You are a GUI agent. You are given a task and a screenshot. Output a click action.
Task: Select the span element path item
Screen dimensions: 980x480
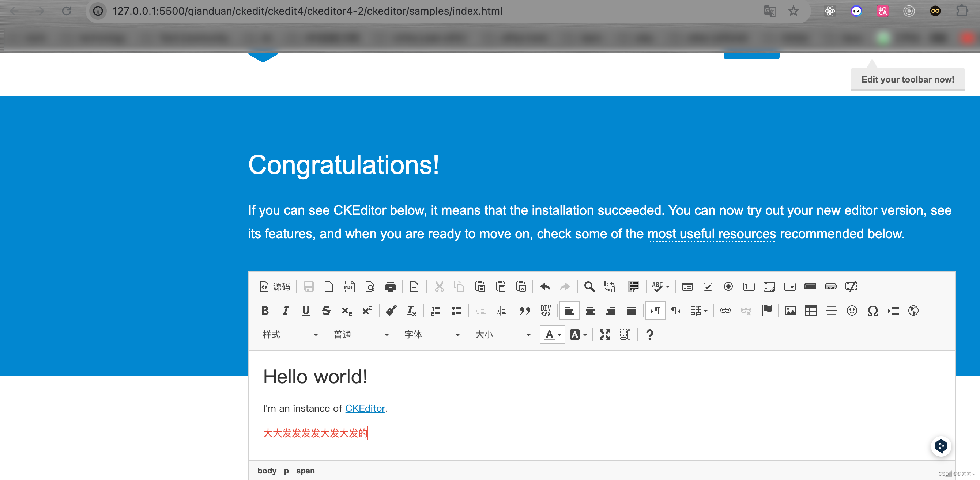(x=305, y=471)
